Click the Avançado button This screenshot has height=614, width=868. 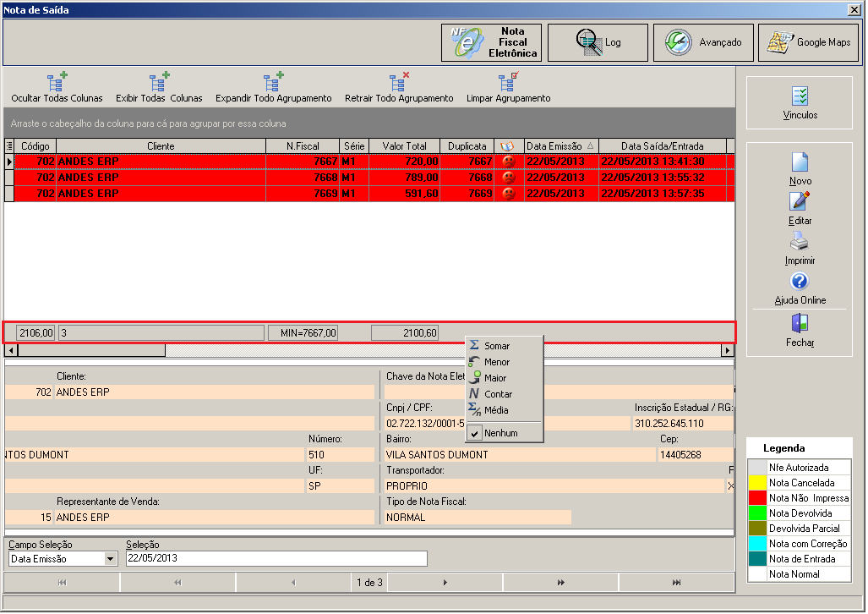(x=703, y=42)
